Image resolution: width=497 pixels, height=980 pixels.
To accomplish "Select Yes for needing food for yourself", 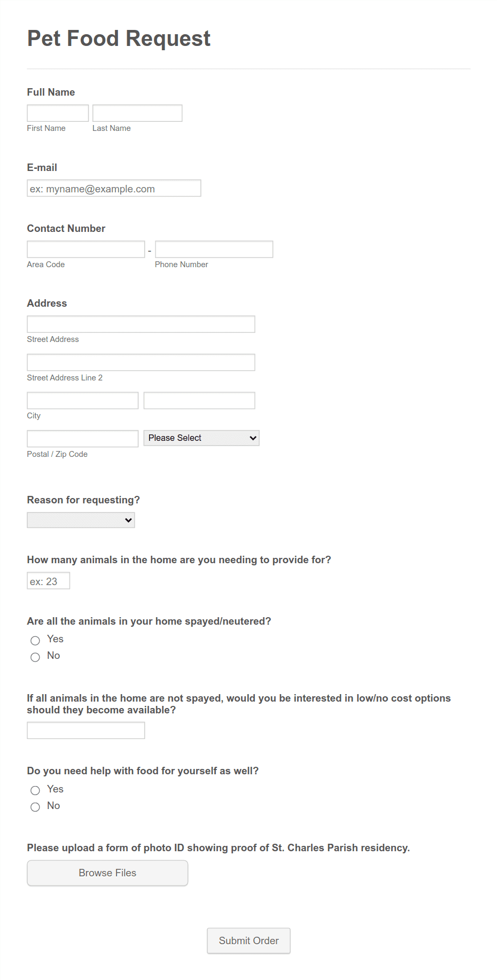I will click(x=35, y=790).
